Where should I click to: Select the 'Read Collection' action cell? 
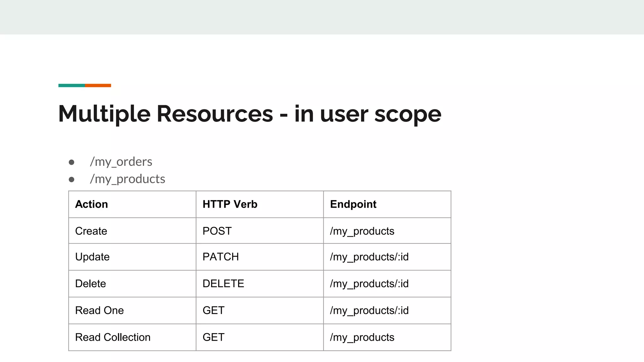click(x=132, y=337)
